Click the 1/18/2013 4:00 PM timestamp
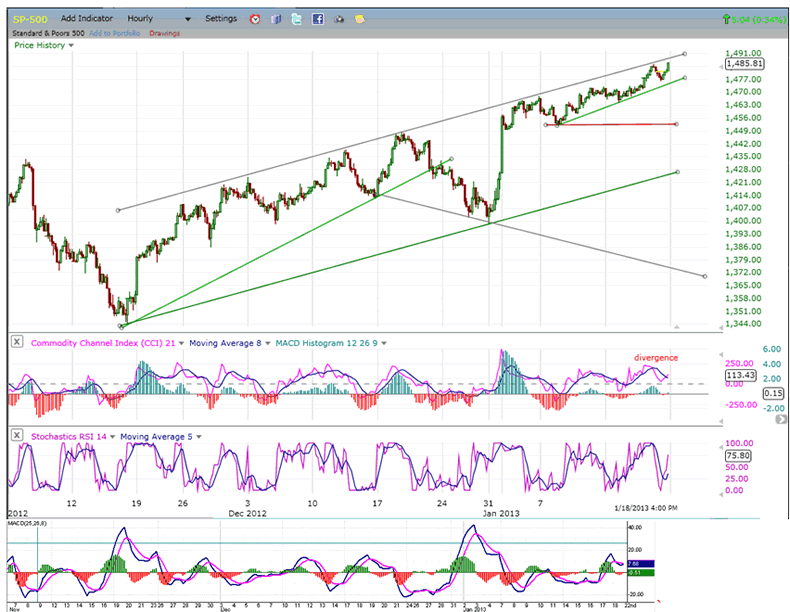 645,508
